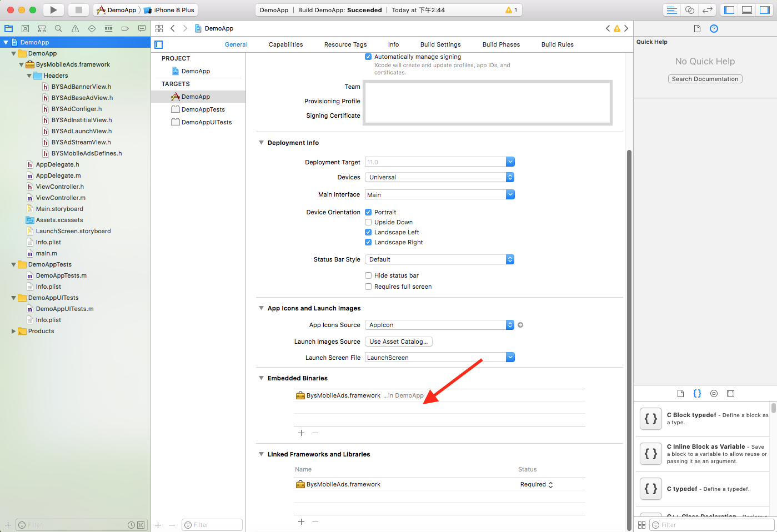This screenshot has width=777, height=532.
Task: Toggle Automatically manage signing
Action: tap(368, 57)
